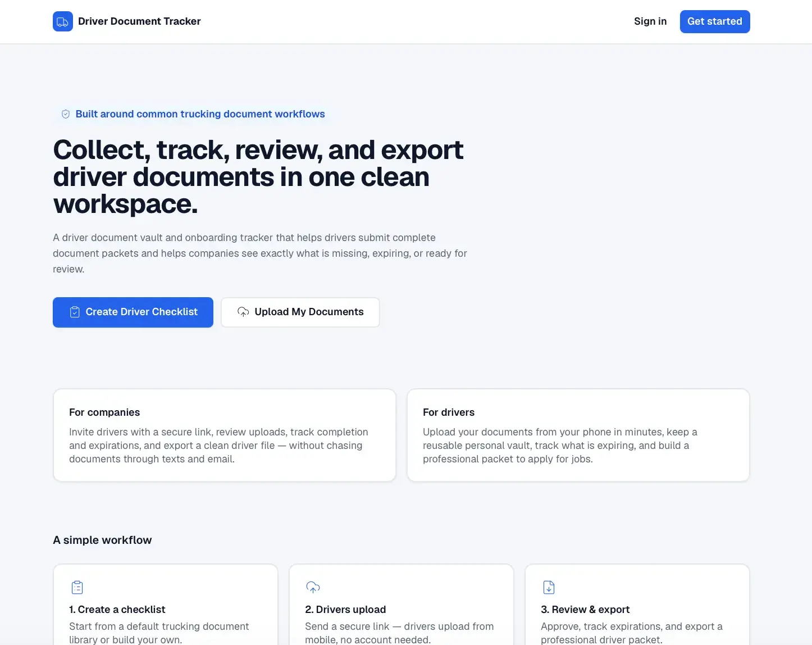812x645 pixels.
Task: Click paragraph starting A driver document vault
Action: click(x=260, y=253)
